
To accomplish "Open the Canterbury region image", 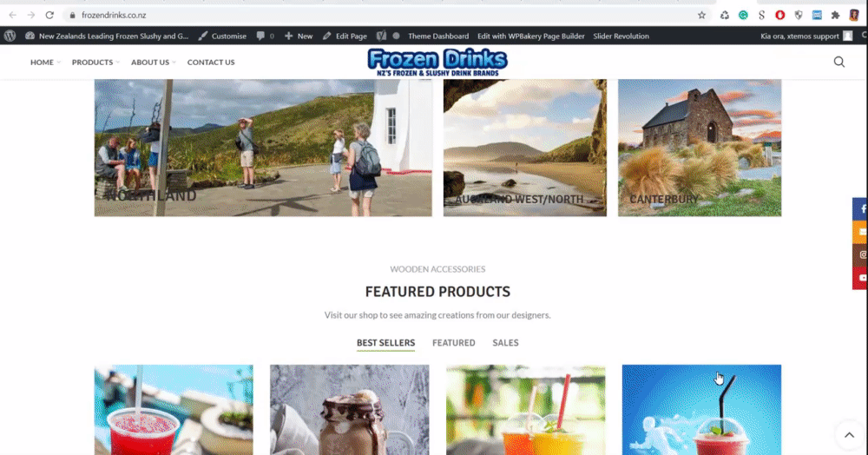I will (x=700, y=148).
